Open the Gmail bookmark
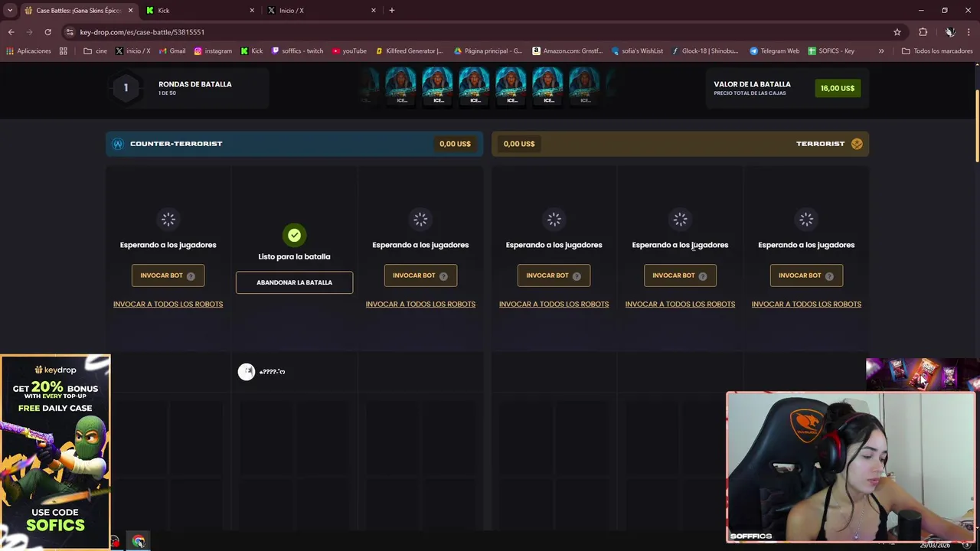 (x=172, y=51)
